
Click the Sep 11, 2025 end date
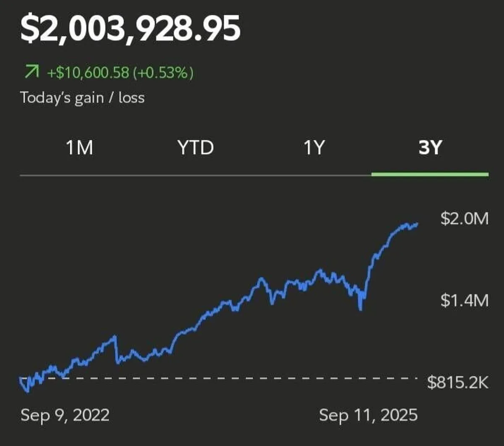(x=368, y=415)
